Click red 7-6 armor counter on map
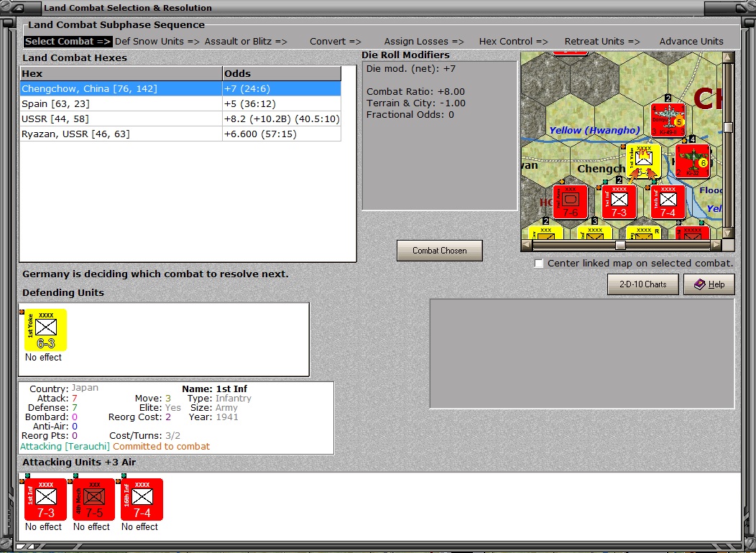This screenshot has width=756, height=553. pos(570,202)
